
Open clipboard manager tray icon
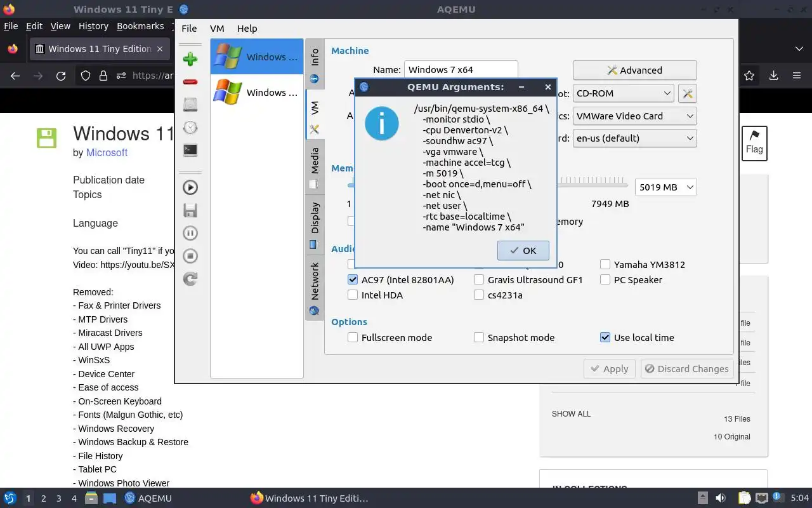tap(744, 498)
